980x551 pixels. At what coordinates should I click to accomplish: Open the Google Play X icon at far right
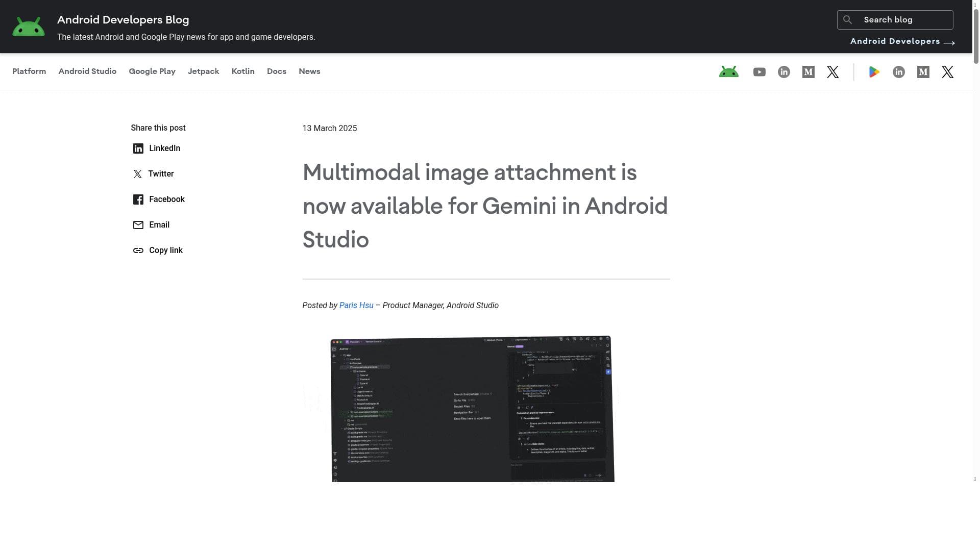(947, 72)
